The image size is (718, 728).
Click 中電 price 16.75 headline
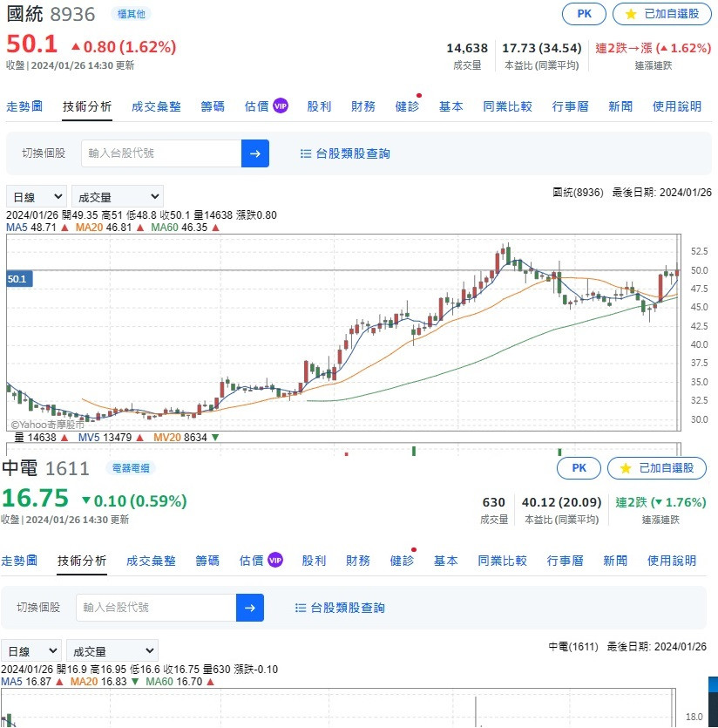(x=35, y=498)
